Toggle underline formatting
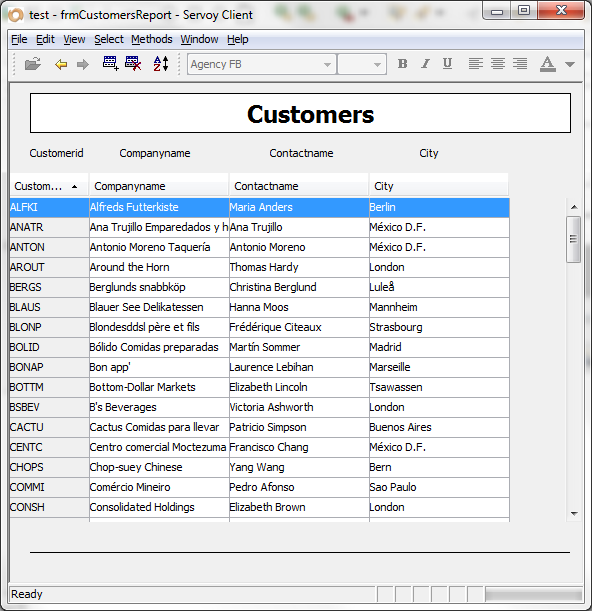Viewport: 592px width, 611px height. [447, 64]
